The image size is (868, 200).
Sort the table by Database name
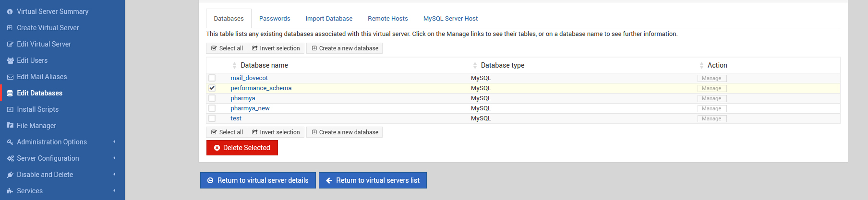(x=264, y=65)
